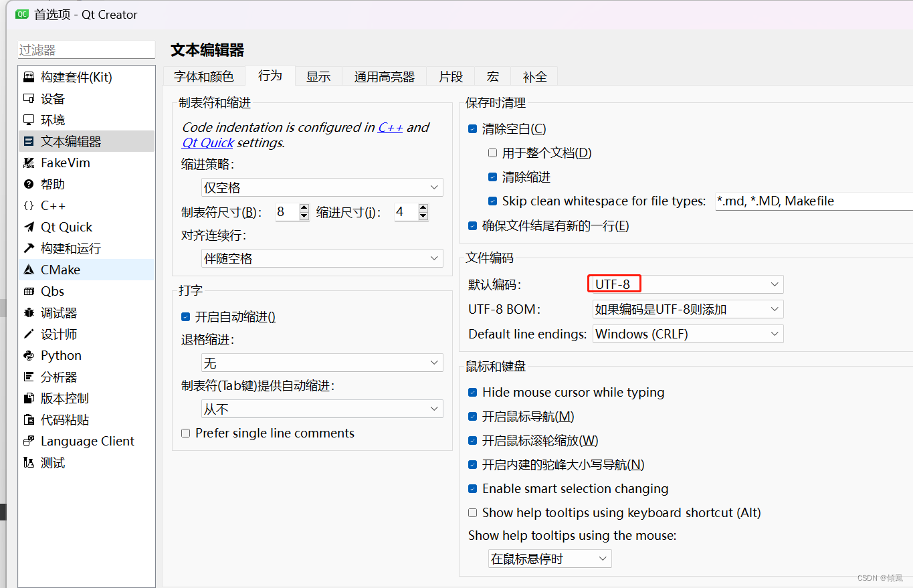Toggle 开启内建的驼峰大小写导航(N) checkbox
This screenshot has height=588, width=913.
pos(473,465)
